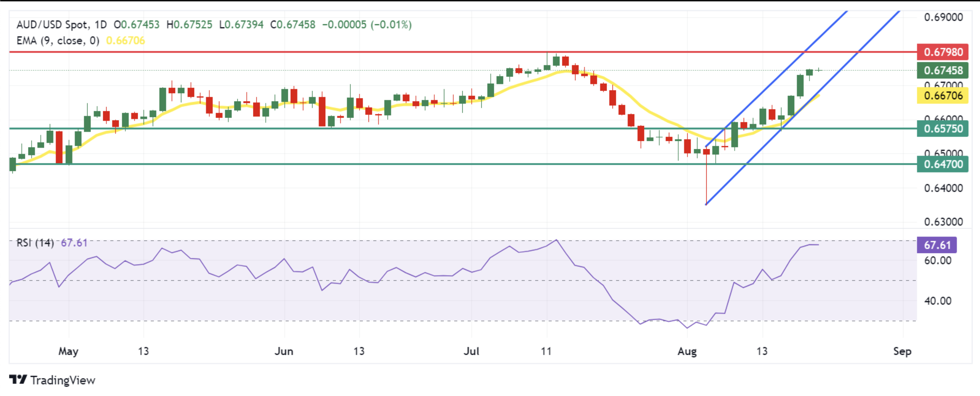This screenshot has height=396, width=980.
Task: Click the 11 date label after Jul
Action: click(x=546, y=351)
